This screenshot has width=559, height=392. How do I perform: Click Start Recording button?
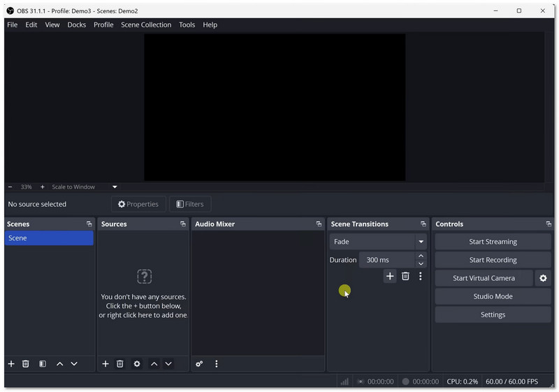tap(493, 260)
